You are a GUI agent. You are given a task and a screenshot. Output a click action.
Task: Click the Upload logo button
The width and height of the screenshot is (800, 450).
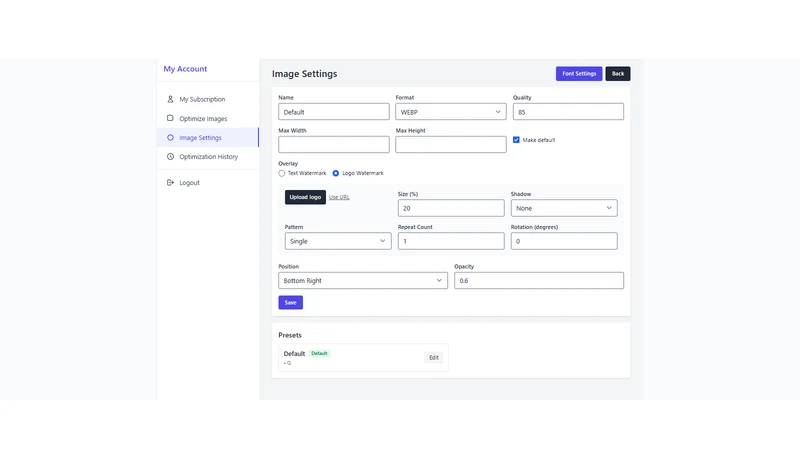point(305,197)
